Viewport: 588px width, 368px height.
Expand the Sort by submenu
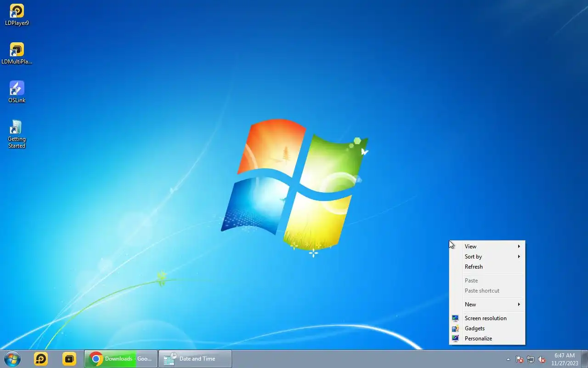[487, 257]
